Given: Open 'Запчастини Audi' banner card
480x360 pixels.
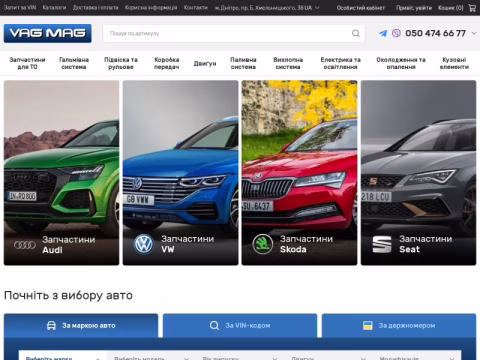Looking at the screenshot, I should 61,173.
